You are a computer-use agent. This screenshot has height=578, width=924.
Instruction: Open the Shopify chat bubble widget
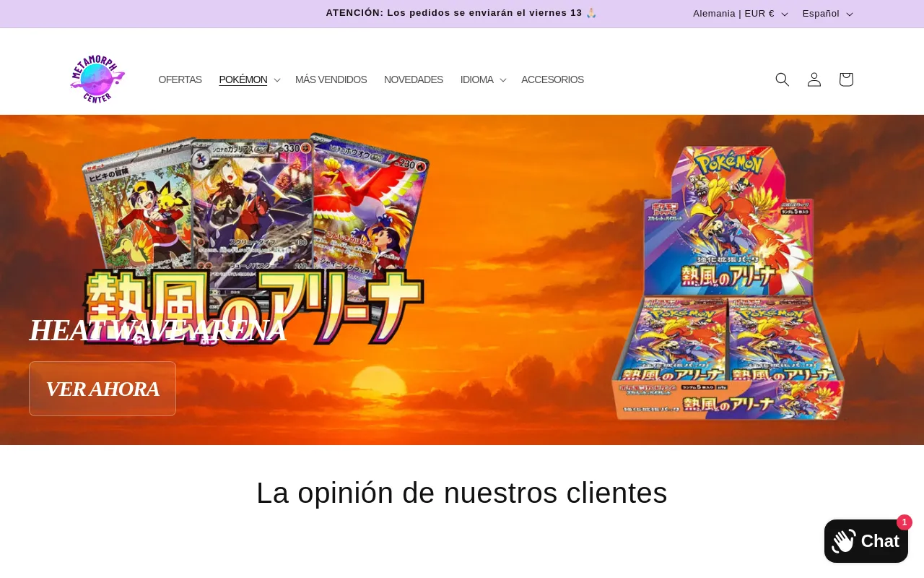pos(866,540)
